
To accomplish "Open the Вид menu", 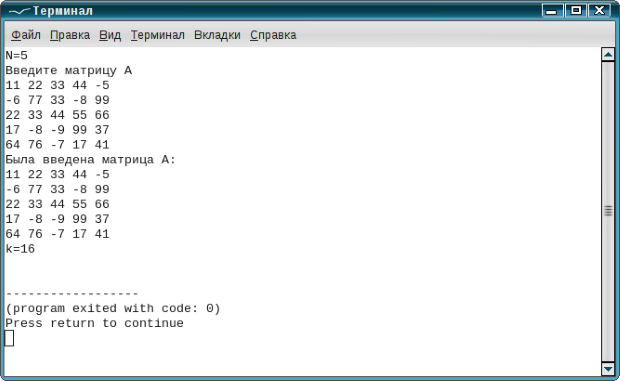I will pos(110,35).
